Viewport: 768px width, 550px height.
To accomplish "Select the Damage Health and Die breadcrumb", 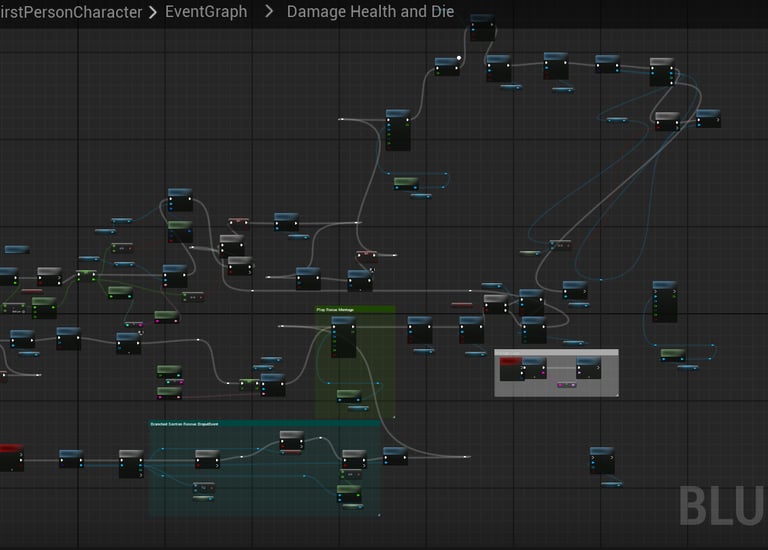I will click(370, 11).
